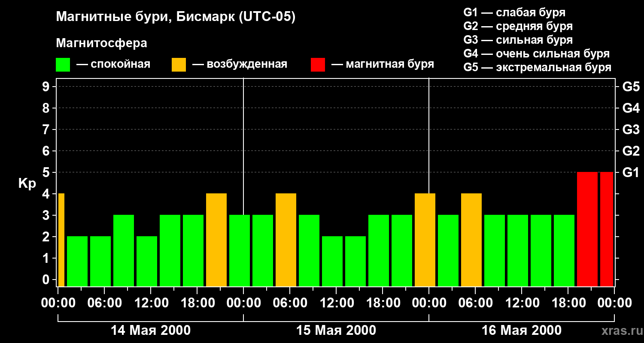Click the orange bar ending at midnight before 16 Мая
The width and height of the screenshot is (644, 343).
click(425, 240)
